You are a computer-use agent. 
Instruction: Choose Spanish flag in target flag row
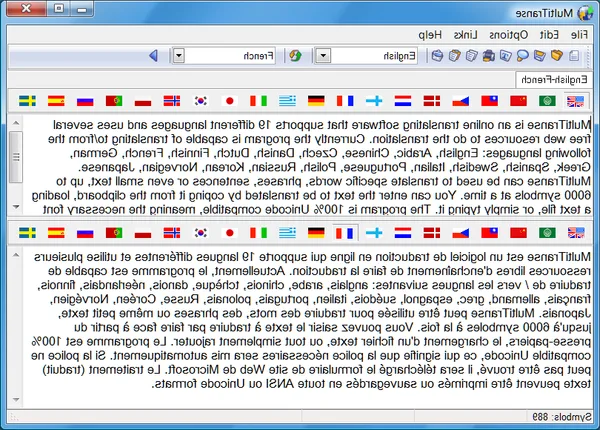[x=56, y=233]
